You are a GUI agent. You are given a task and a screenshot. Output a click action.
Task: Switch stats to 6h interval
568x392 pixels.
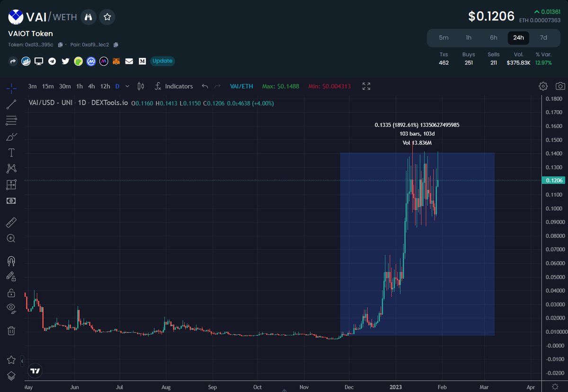[494, 37]
